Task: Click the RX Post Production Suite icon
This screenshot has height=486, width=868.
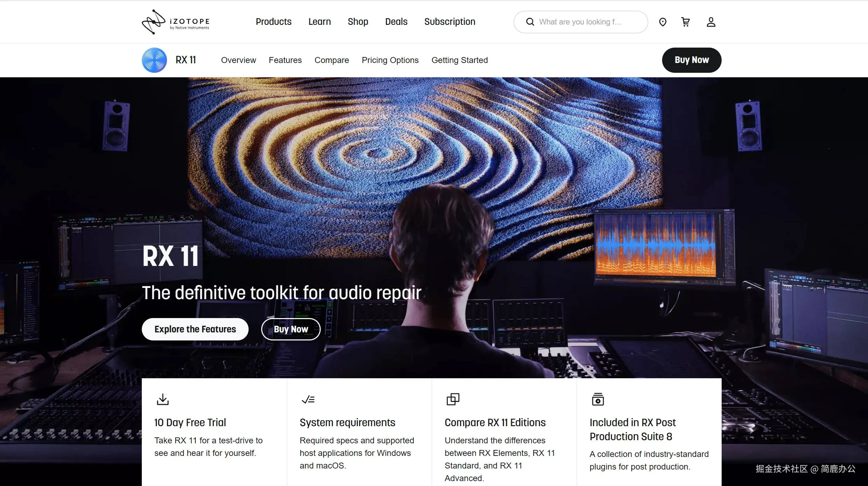Action: click(x=598, y=399)
